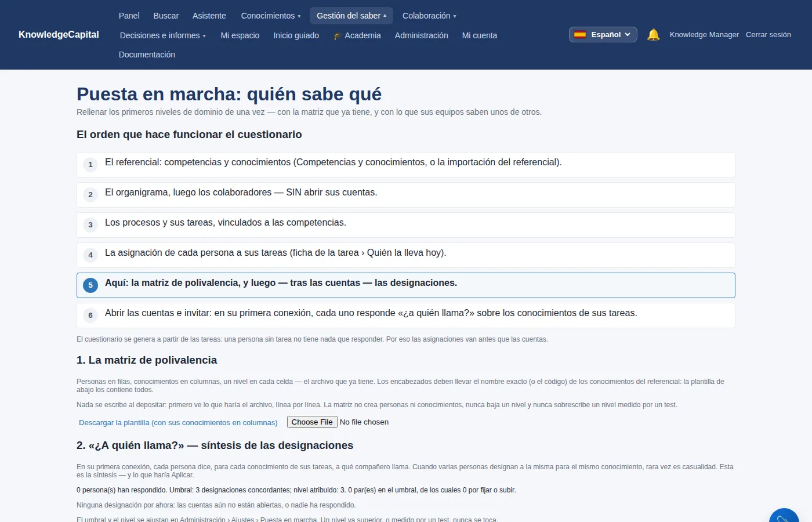Expand the Colaboración dropdown

(429, 16)
